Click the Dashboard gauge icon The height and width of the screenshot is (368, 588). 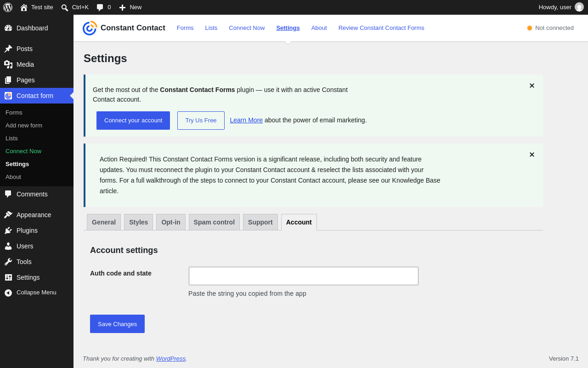point(8,28)
